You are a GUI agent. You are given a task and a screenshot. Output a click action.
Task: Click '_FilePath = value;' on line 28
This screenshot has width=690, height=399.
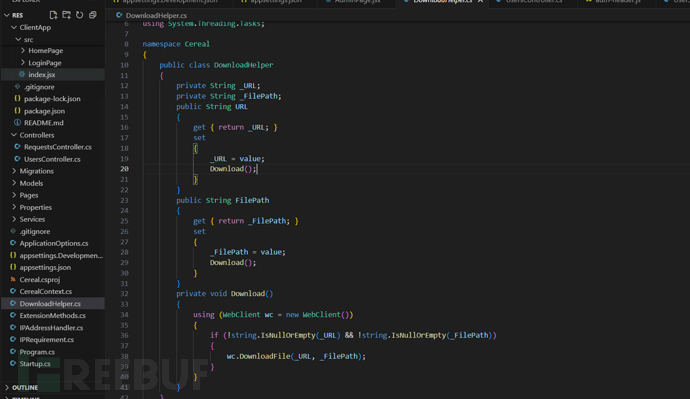click(248, 252)
